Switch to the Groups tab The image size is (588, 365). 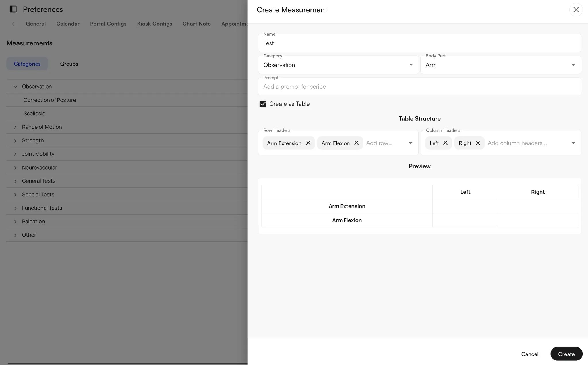[69, 64]
